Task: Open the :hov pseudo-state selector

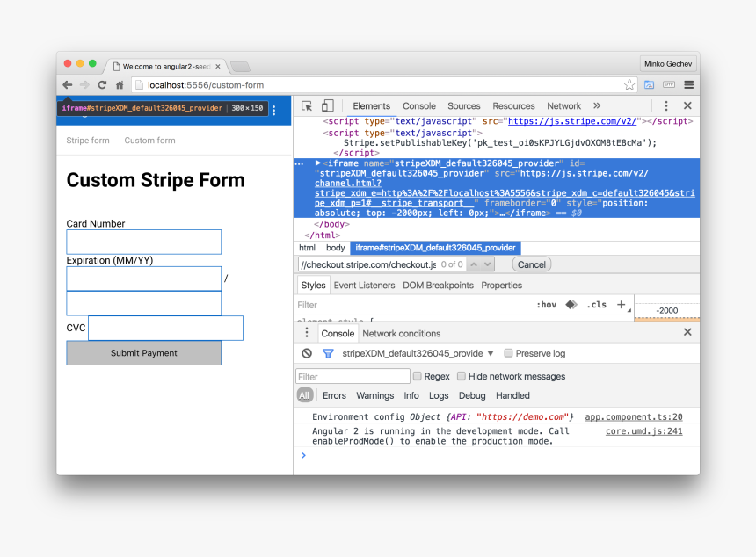Action: (547, 305)
